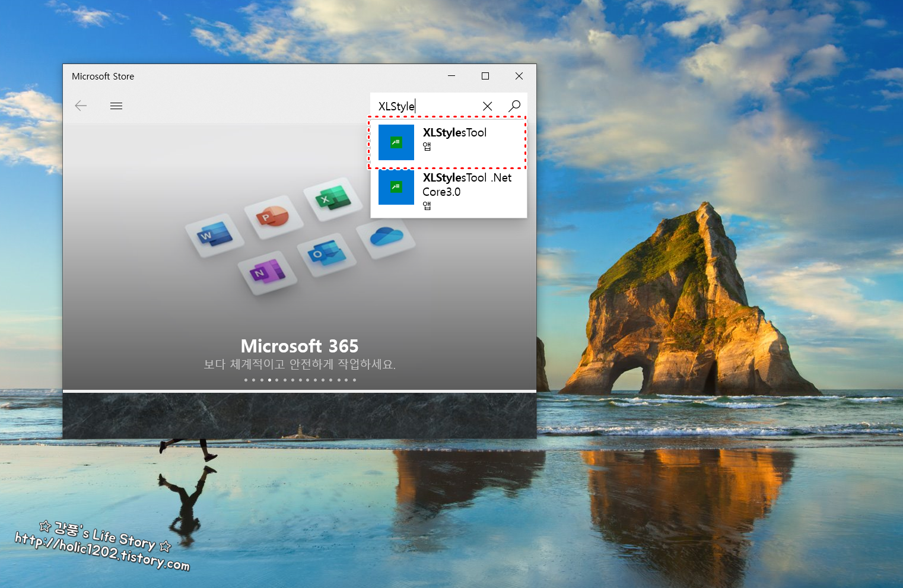The height and width of the screenshot is (588, 903).
Task: Click the OneDrive cloud icon in the banner
Action: pos(386,236)
